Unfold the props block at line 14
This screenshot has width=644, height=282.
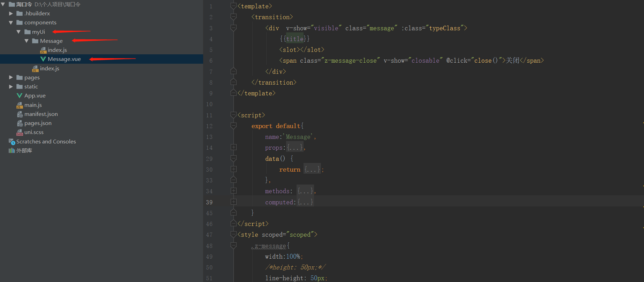pyautogui.click(x=233, y=147)
